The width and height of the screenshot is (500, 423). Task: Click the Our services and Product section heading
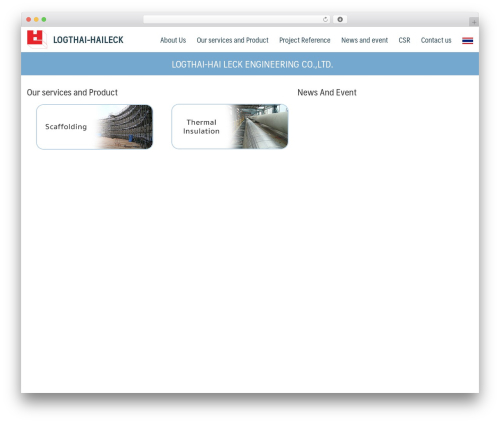[72, 92]
